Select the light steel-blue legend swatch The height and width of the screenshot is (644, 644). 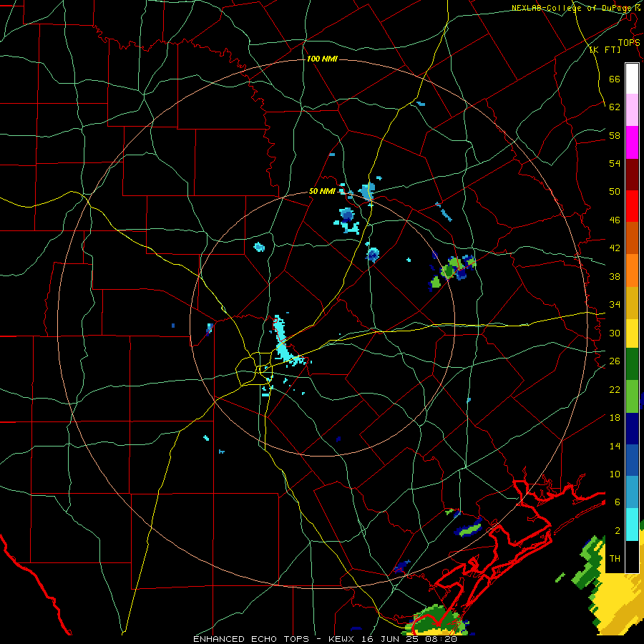(632, 492)
